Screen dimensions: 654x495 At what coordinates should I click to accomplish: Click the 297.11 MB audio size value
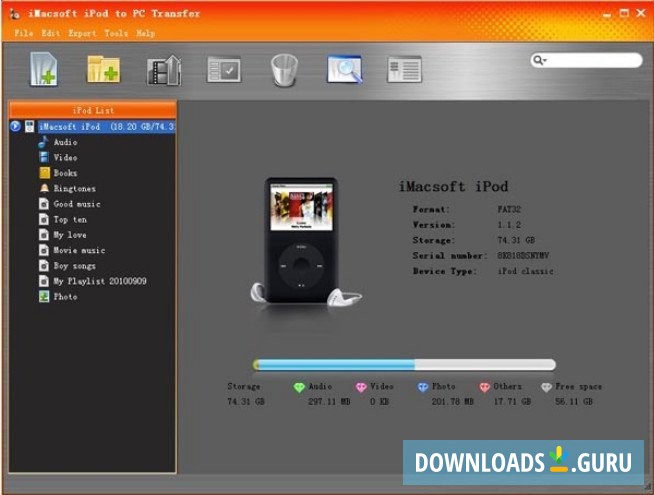329,401
